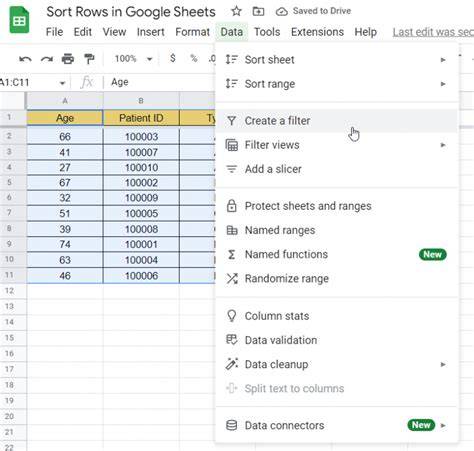The width and height of the screenshot is (474, 451).
Task: Select the paint format roller icon
Action: [89, 59]
